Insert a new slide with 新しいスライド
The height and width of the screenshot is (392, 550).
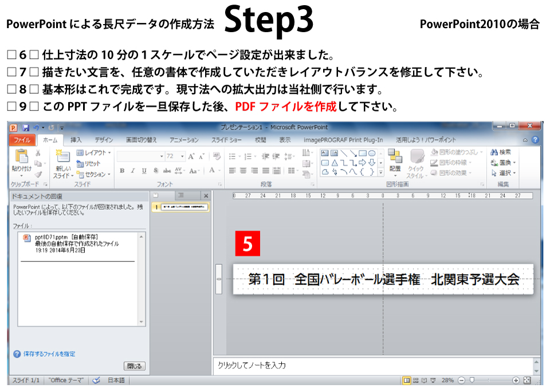63,163
